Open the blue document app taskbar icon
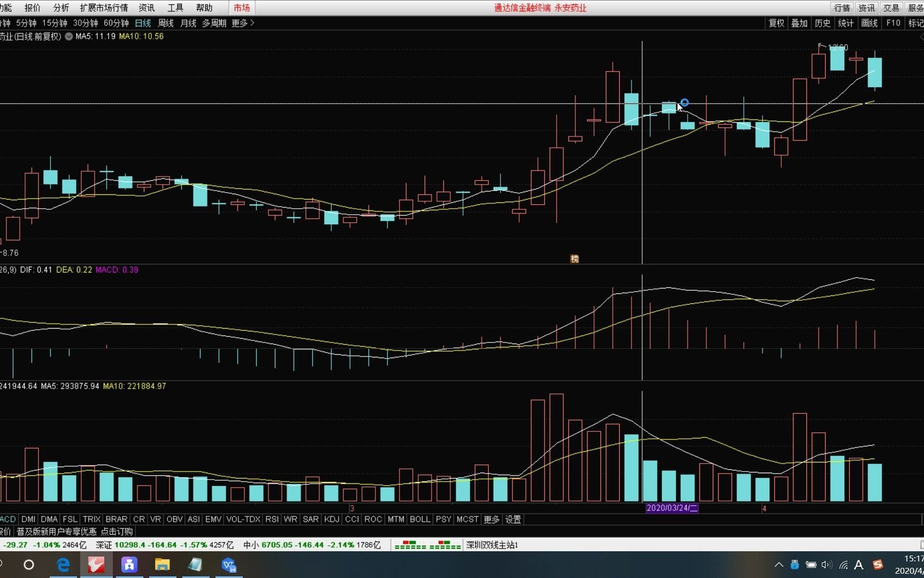This screenshot has height=578, width=924. point(229,565)
